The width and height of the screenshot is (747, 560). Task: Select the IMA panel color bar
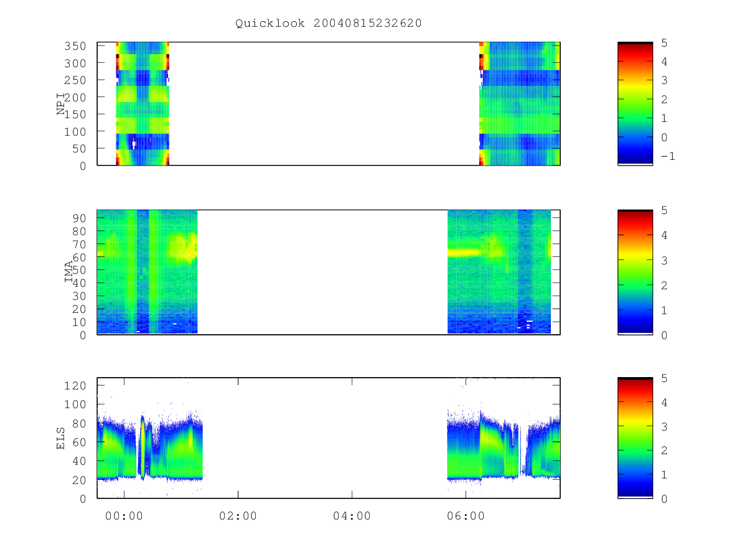[635, 272]
